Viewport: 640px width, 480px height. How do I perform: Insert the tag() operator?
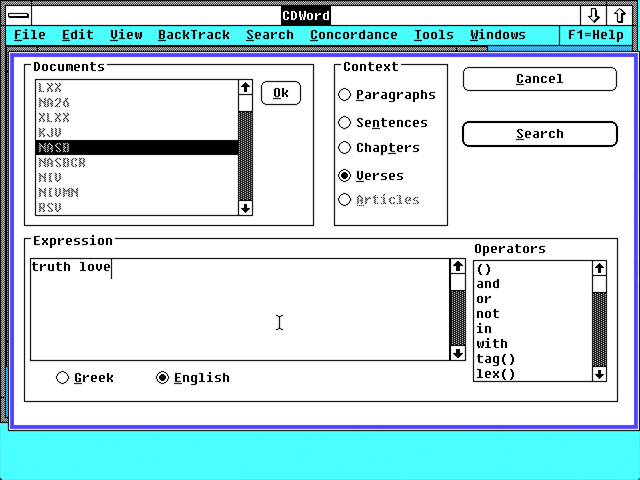pos(532,359)
